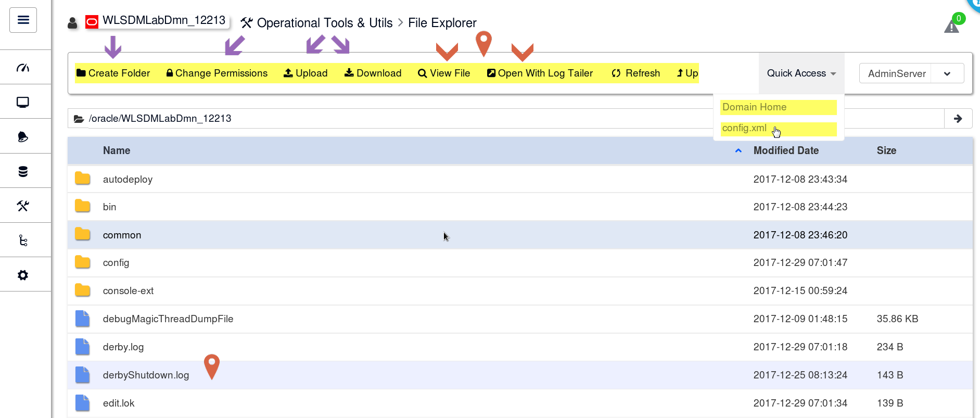Open the notifications bell sidebar icon
This screenshot has height=418, width=980.
[23, 137]
